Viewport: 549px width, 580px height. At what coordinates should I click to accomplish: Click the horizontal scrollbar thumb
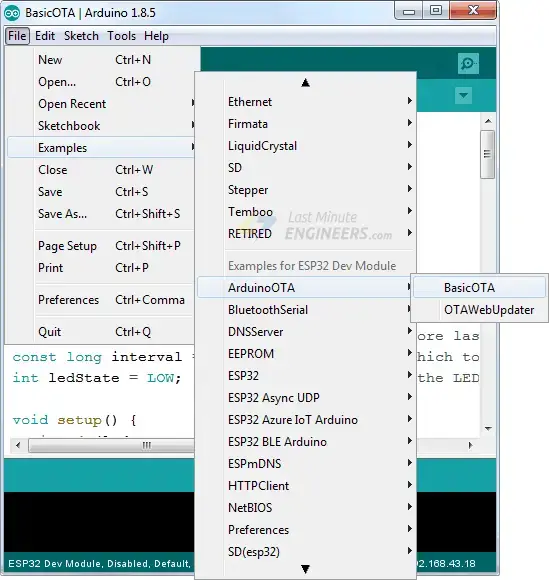[x=112, y=445]
